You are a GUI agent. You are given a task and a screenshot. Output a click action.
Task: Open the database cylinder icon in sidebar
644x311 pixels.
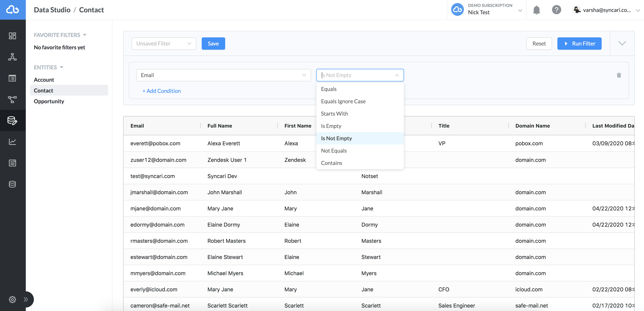[x=13, y=184]
